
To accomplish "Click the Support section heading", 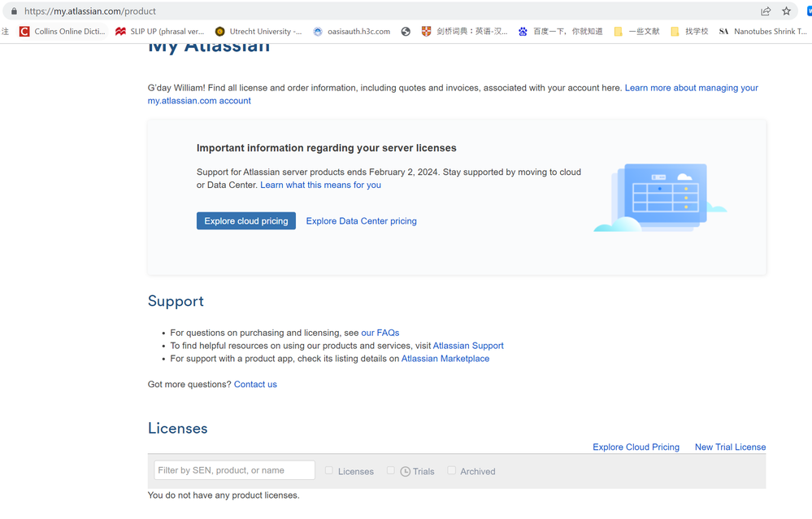I will coord(176,301).
